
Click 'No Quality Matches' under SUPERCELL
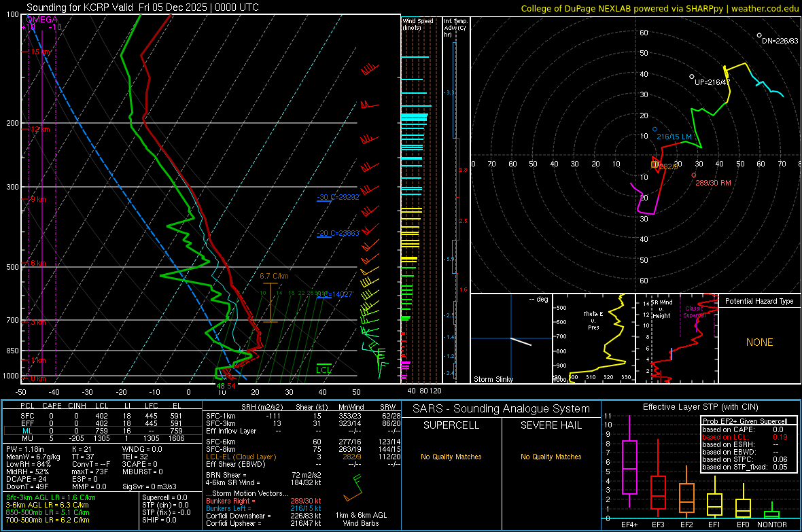pos(451,457)
